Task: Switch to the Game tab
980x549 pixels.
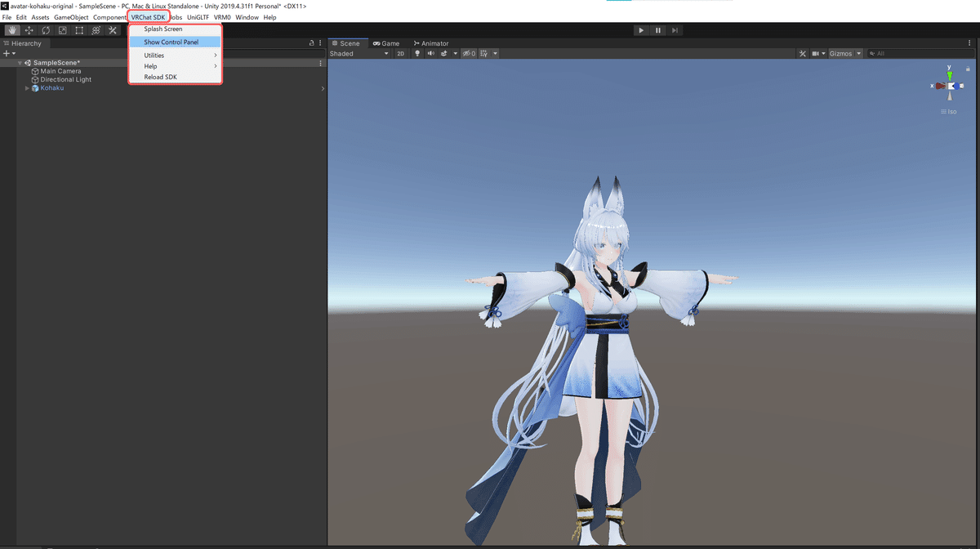Action: point(386,43)
